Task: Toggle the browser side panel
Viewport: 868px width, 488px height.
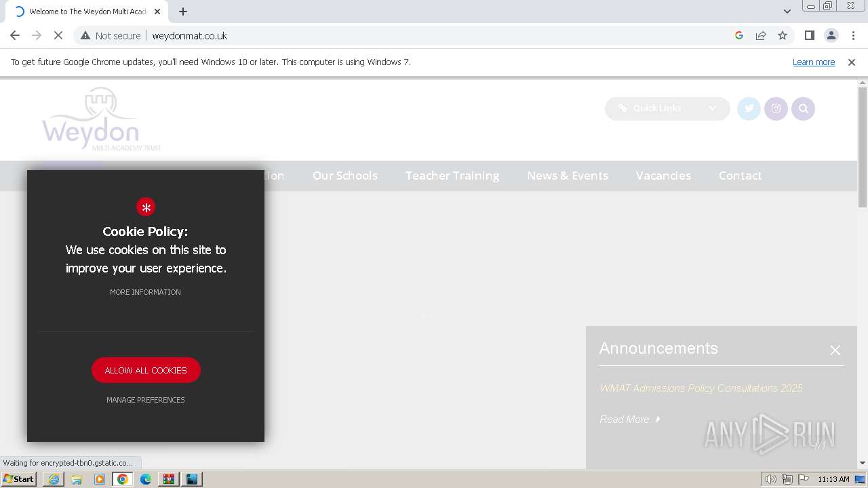Action: [x=809, y=35]
